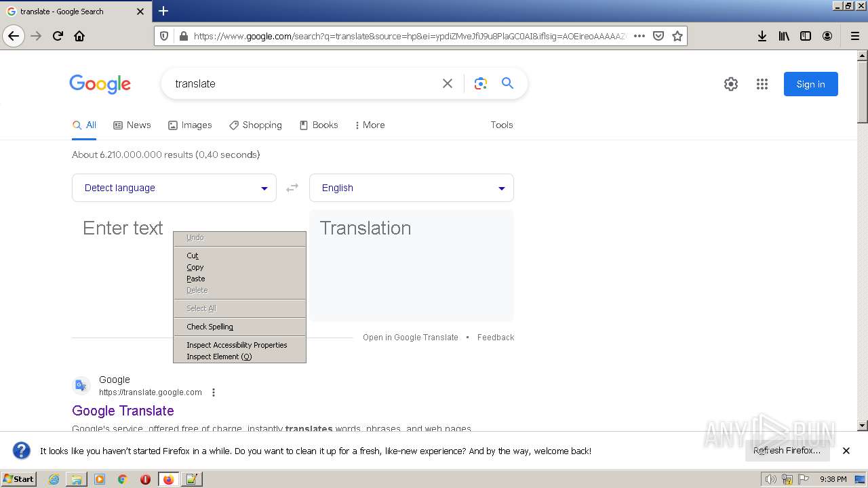Click the Sign in button

click(x=811, y=84)
